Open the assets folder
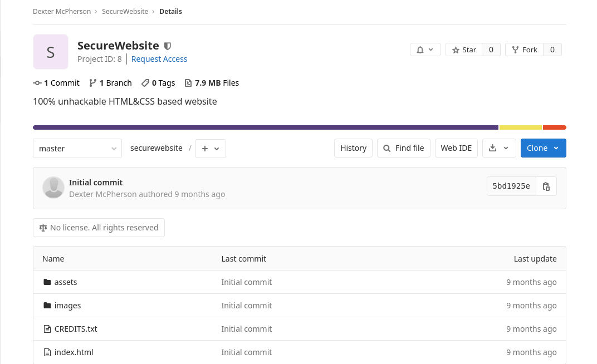 coord(66,282)
